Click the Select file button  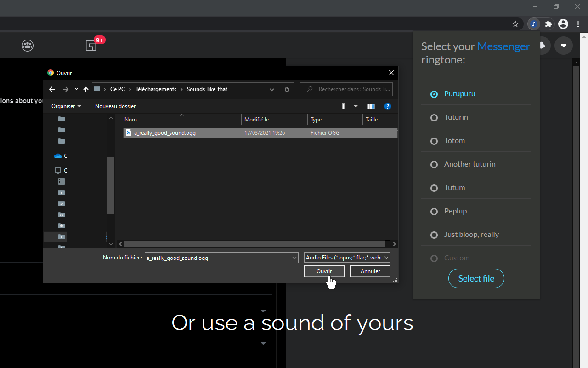pos(476,278)
